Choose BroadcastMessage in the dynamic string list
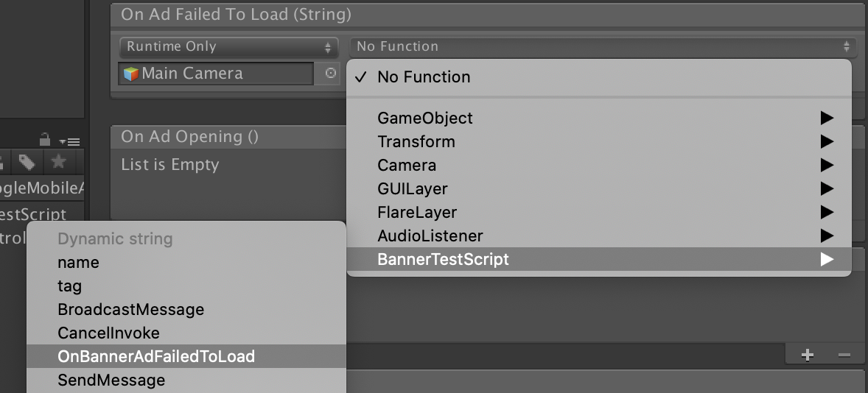The image size is (868, 393). (x=130, y=309)
